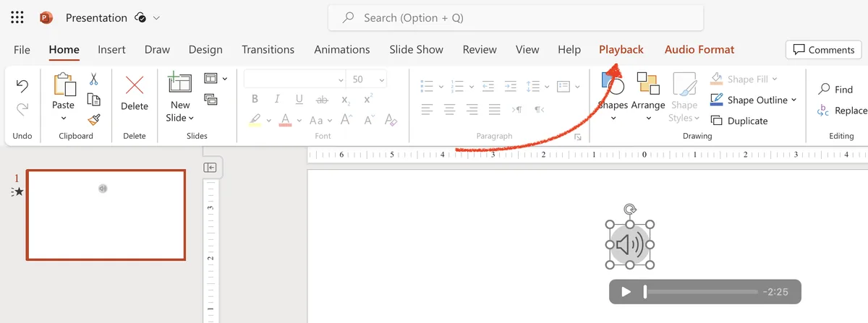Click the collapse thumbnail pane icon

pyautogui.click(x=210, y=168)
